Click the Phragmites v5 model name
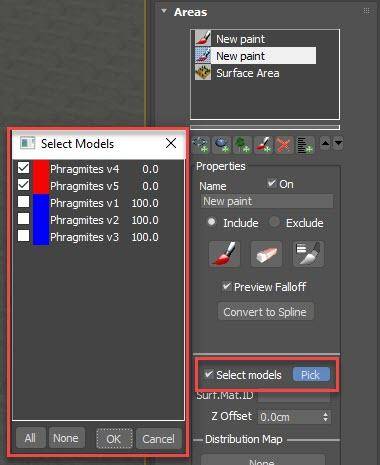This screenshot has height=465, width=380. 84,186
